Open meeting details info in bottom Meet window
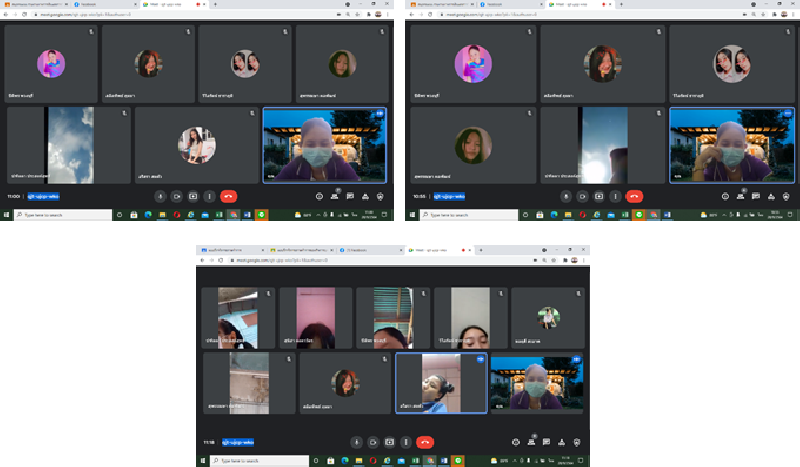The image size is (800, 467). tap(516, 441)
